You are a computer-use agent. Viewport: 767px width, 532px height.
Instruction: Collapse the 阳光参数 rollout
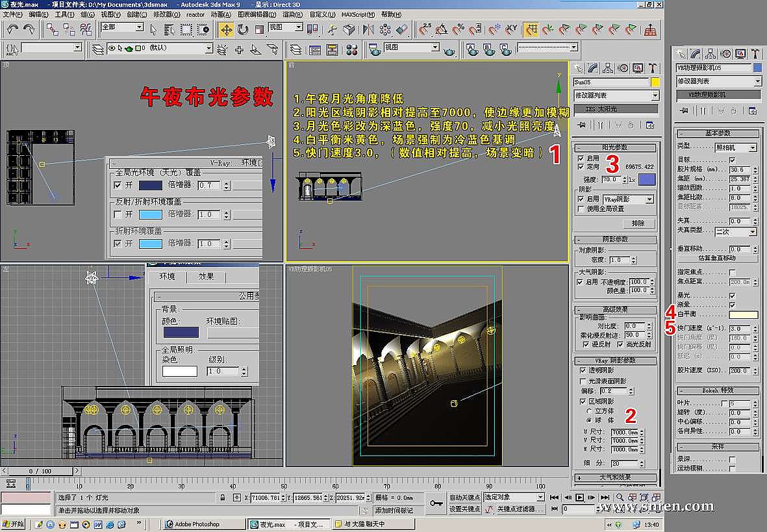pyautogui.click(x=614, y=147)
